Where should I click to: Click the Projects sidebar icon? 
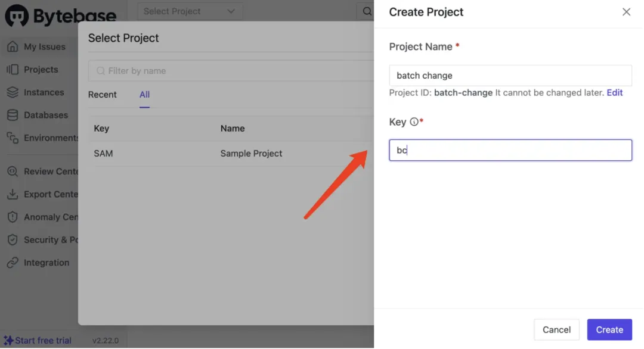click(x=13, y=70)
